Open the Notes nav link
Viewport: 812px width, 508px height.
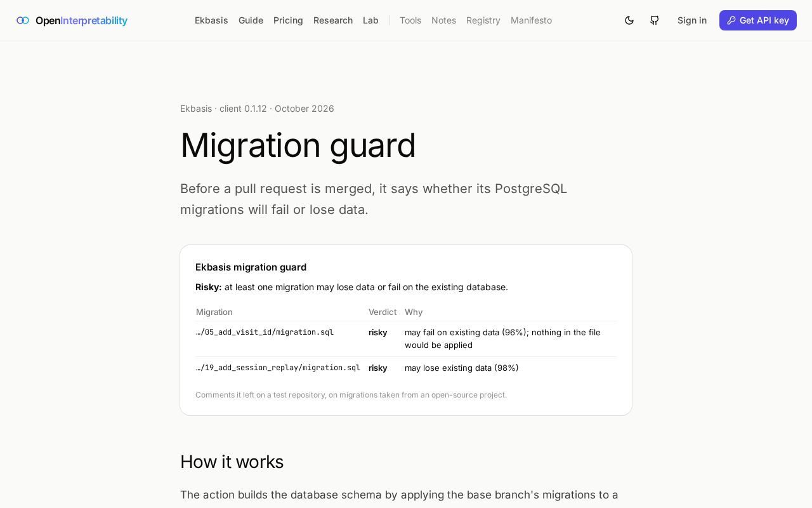tap(443, 20)
